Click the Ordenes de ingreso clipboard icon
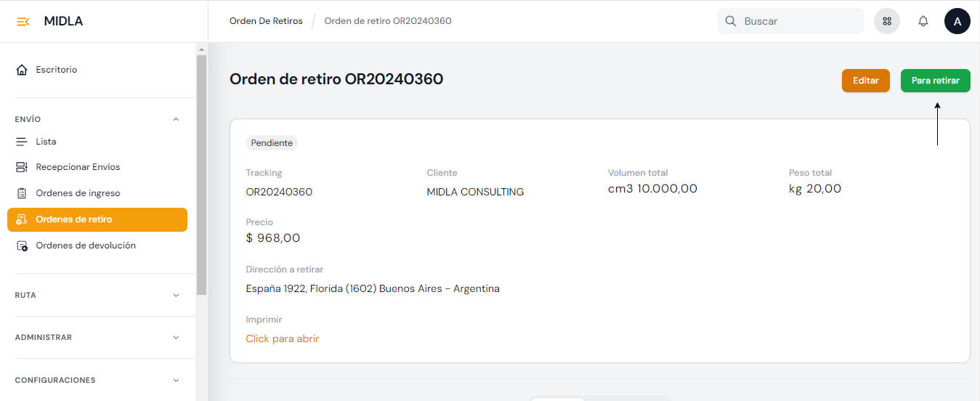This screenshot has height=401, width=980. tap(22, 193)
